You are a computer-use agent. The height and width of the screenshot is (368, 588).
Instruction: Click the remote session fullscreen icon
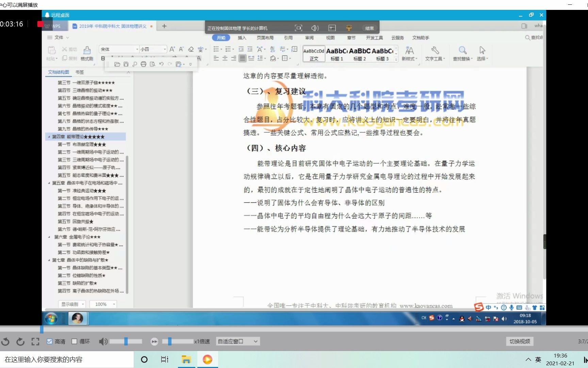(x=298, y=28)
